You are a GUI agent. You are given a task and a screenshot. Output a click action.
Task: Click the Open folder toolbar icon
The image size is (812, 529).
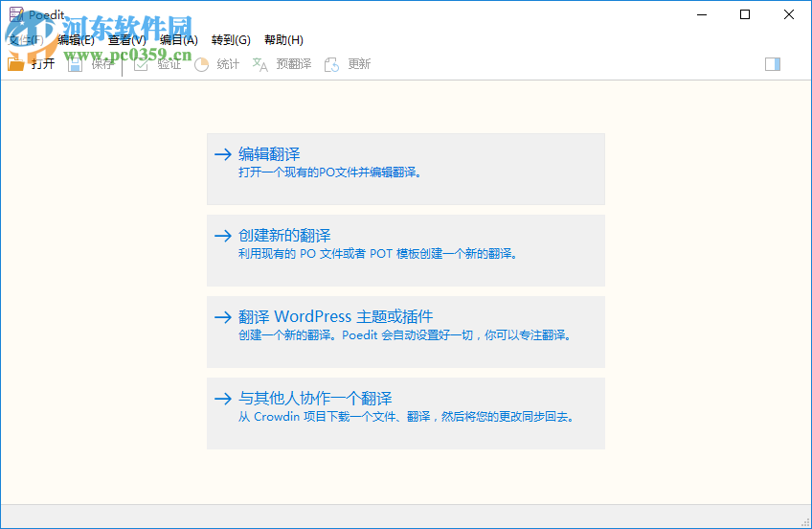pyautogui.click(x=16, y=64)
